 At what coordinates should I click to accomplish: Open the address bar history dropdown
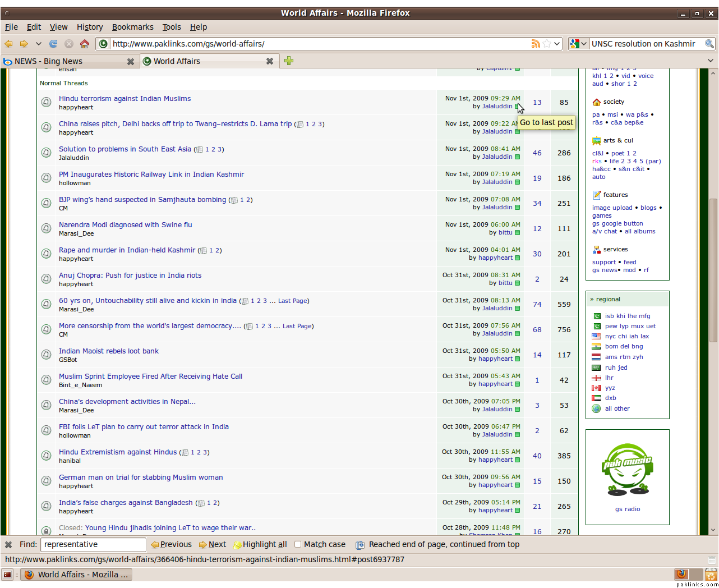557,44
